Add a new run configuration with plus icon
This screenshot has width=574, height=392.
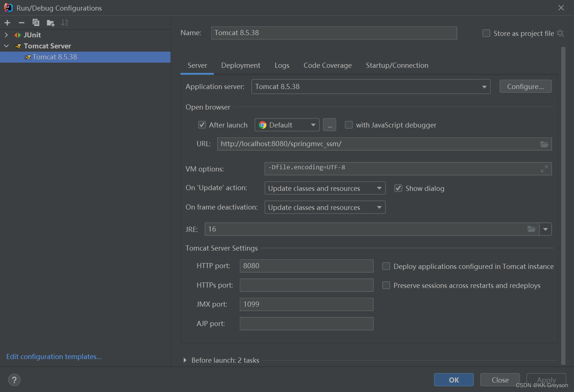[x=7, y=23]
